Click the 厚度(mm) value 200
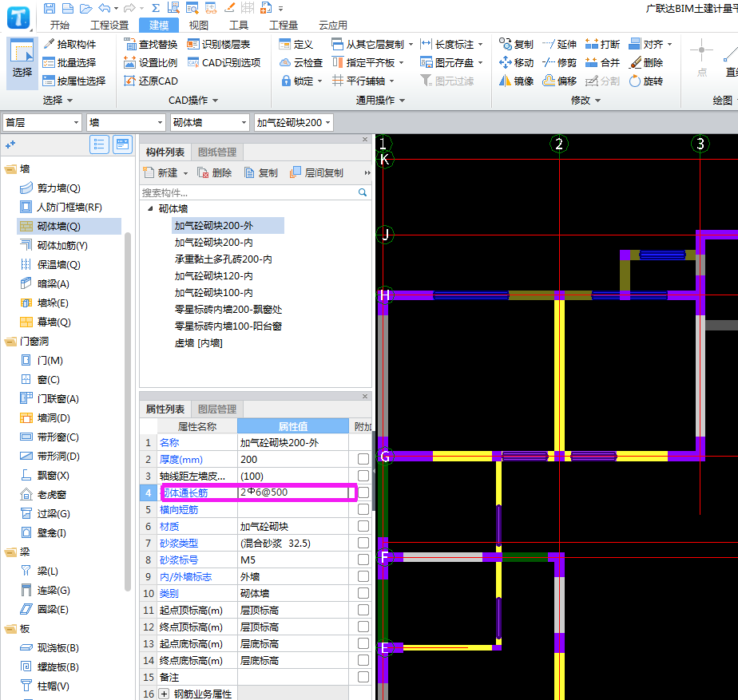The width and height of the screenshot is (738, 700). 293,459
